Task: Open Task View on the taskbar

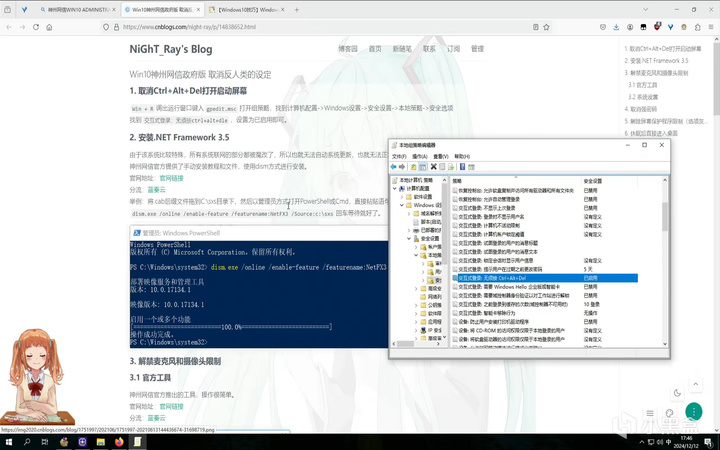Action: [x=45, y=442]
